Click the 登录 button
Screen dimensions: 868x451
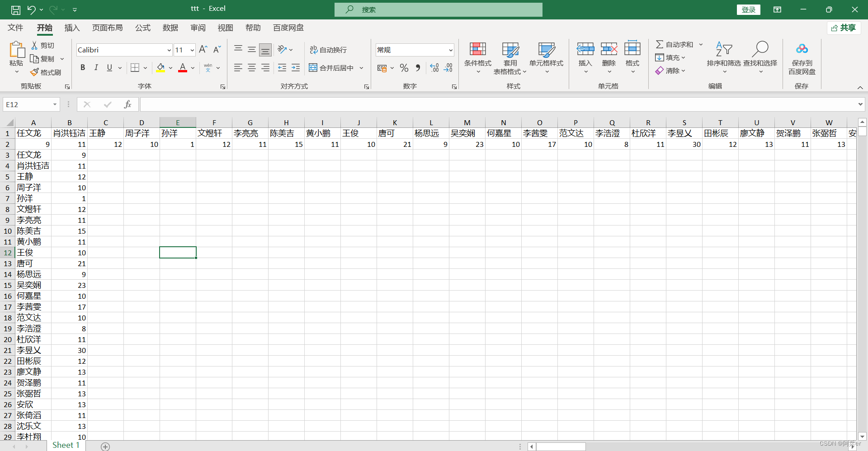pyautogui.click(x=748, y=9)
